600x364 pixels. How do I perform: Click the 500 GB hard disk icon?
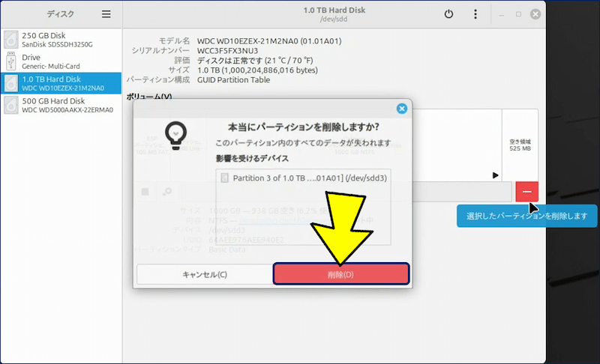pyautogui.click(x=11, y=105)
